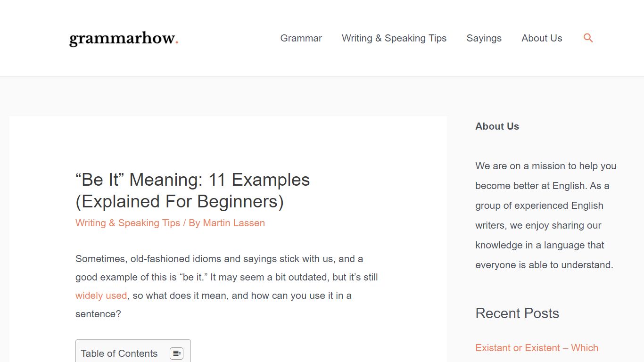644x362 pixels.
Task: Expand the Table of Contents box
Action: (133, 351)
